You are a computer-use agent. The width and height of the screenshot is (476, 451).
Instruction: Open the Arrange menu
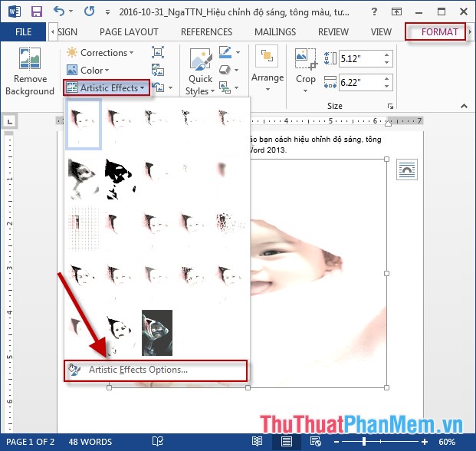tap(268, 69)
